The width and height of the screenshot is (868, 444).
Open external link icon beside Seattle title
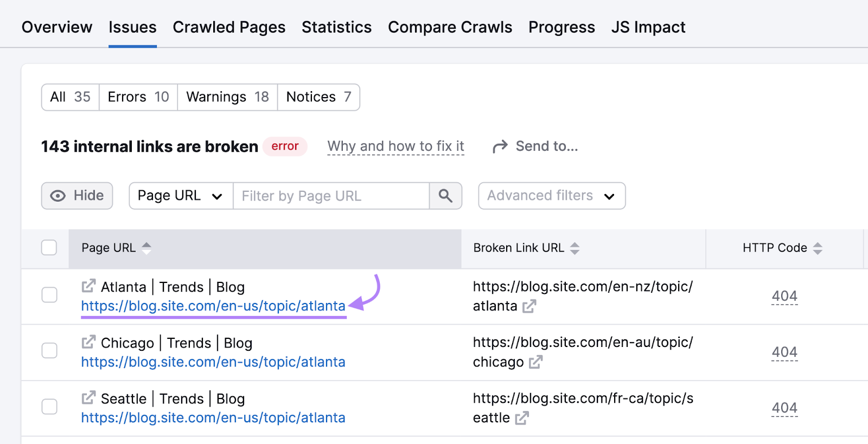88,398
